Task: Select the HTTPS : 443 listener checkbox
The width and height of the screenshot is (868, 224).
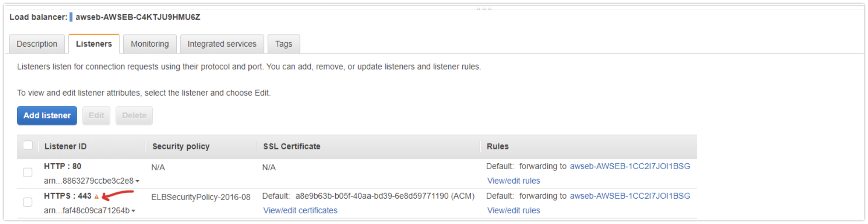Action: coord(27,203)
